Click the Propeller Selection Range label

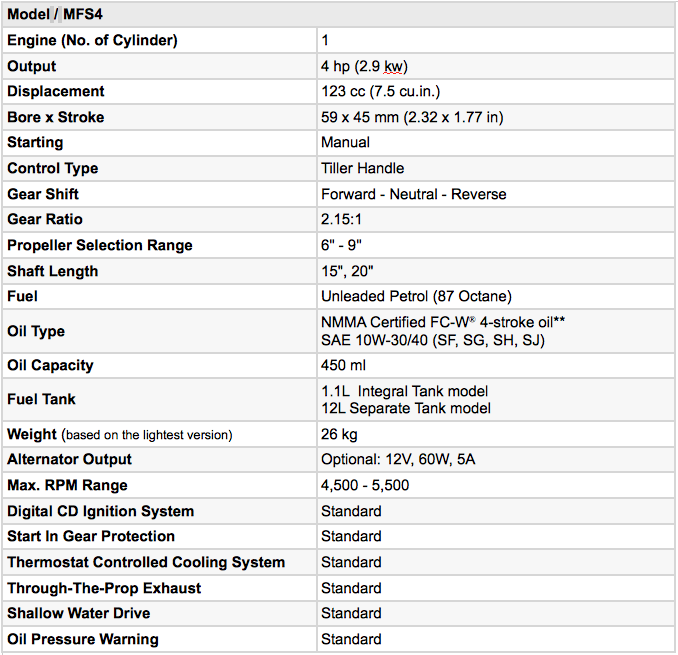[x=100, y=245]
